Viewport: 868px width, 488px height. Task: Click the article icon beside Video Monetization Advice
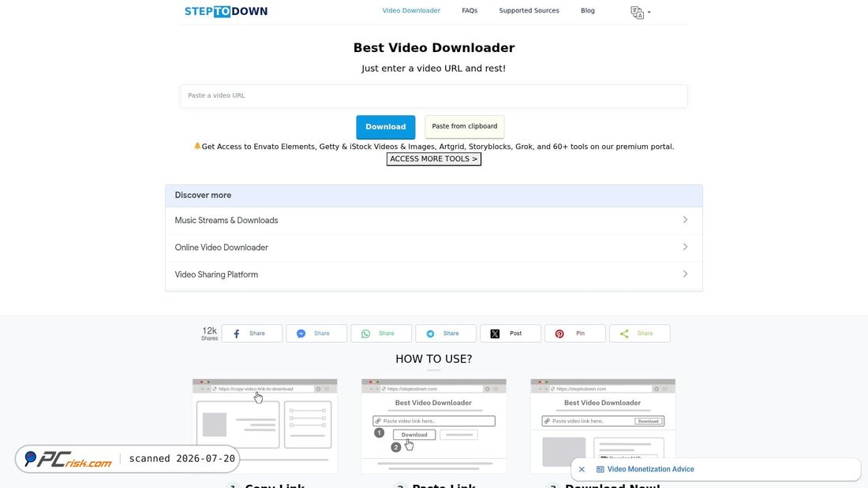[x=600, y=469]
